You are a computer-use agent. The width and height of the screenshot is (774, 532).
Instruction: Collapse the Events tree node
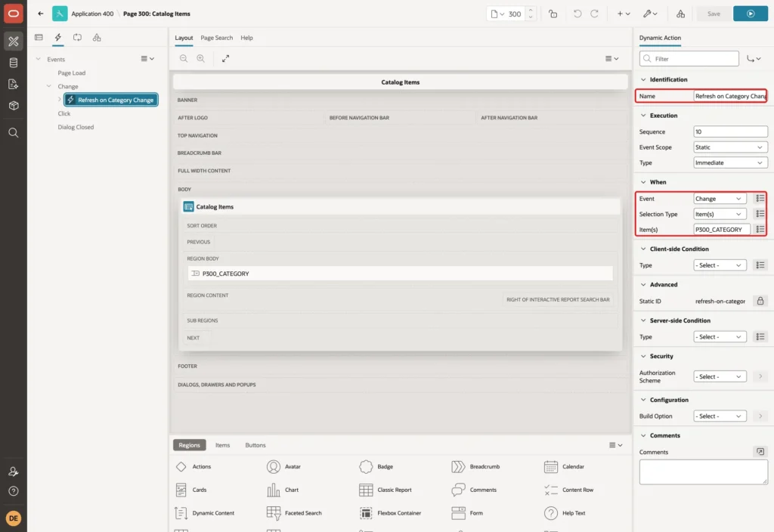[38, 59]
